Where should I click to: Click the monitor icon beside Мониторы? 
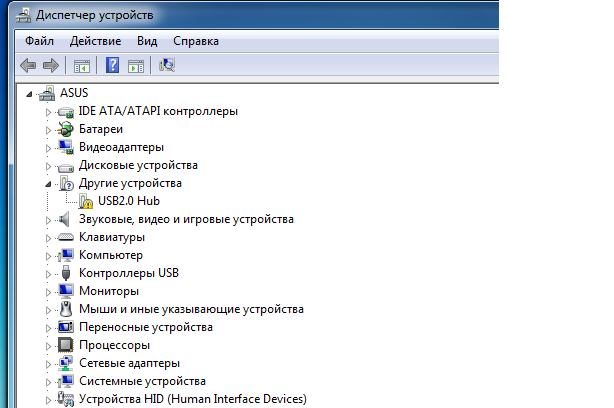(66, 291)
